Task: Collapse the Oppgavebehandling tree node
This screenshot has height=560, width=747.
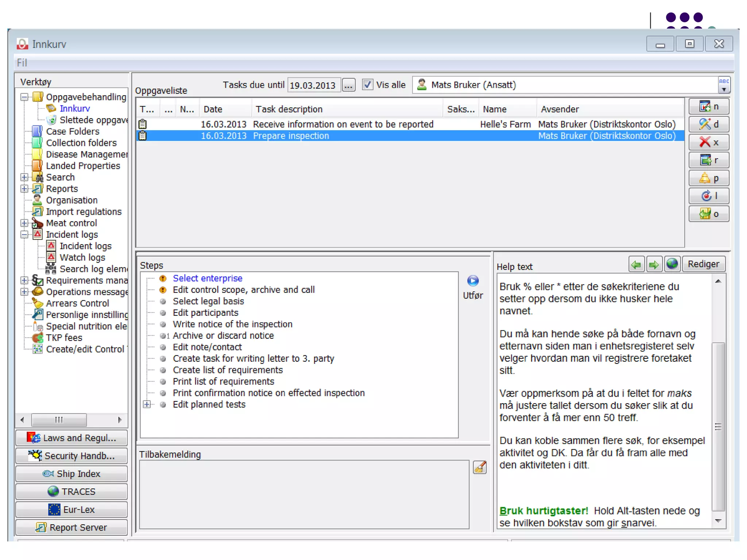Action: coord(24,97)
